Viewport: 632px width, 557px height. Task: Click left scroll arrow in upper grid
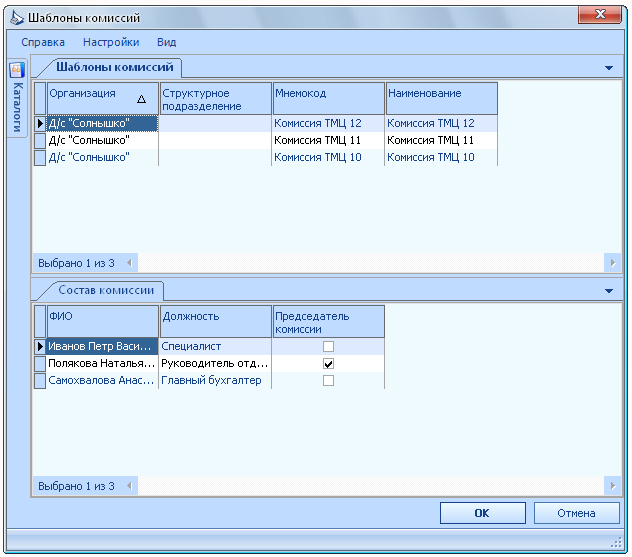coord(129,263)
